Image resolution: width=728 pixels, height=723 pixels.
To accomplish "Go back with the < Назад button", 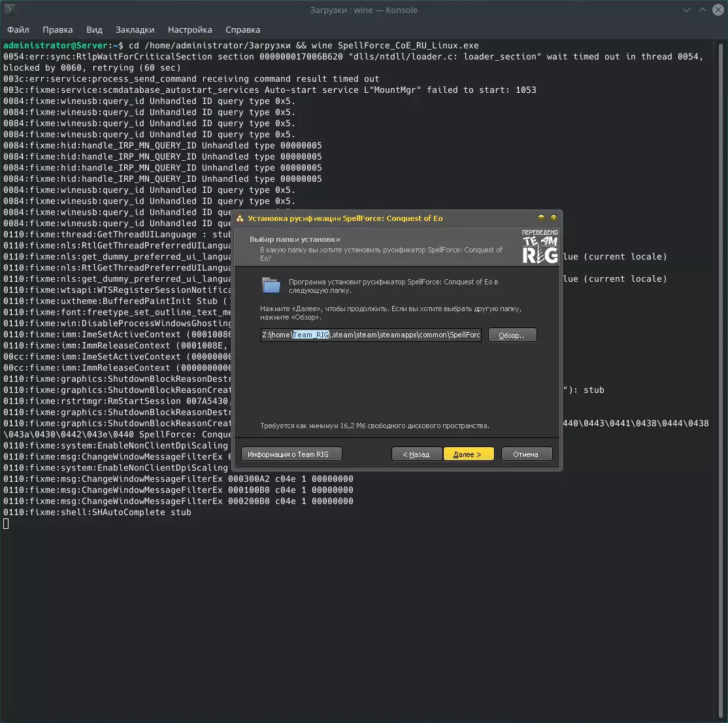I will coord(416,454).
